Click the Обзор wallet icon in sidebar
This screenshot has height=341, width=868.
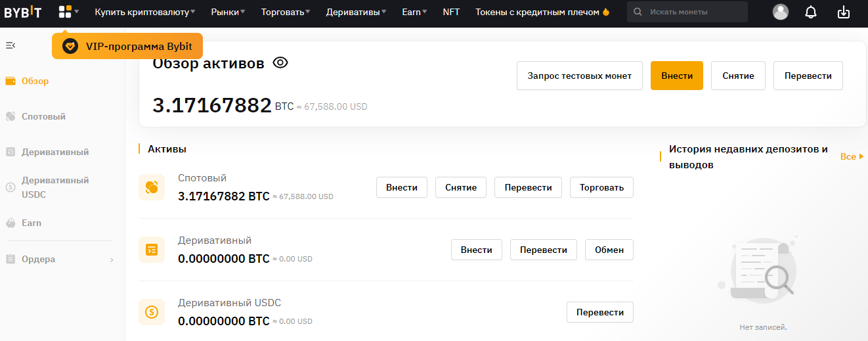point(11,81)
